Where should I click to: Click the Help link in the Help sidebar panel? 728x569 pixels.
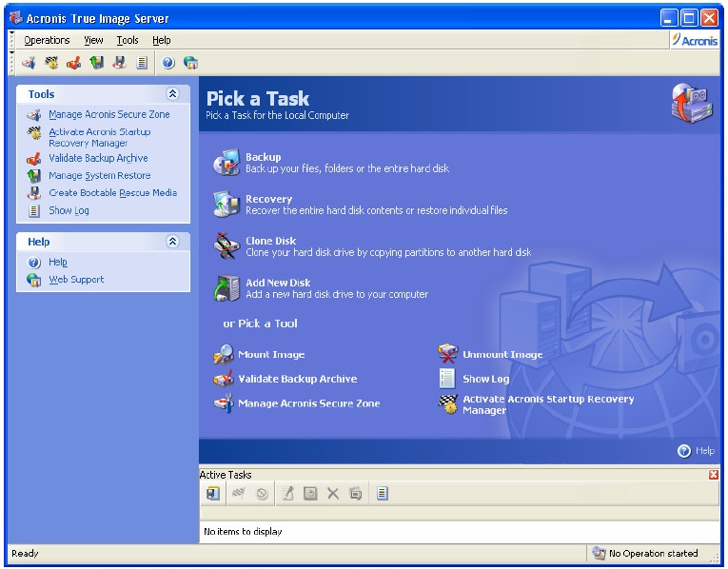[x=58, y=262]
